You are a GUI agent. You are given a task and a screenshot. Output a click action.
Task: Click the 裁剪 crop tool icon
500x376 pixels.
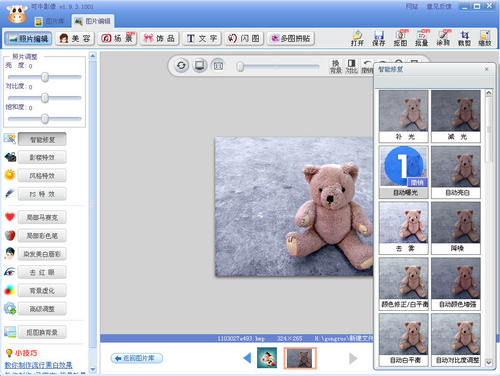(464, 38)
